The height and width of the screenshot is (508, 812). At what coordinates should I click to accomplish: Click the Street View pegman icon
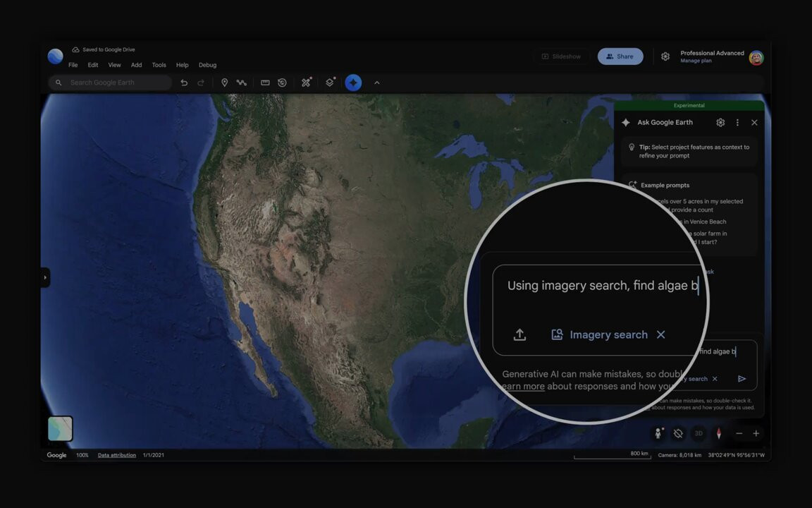[658, 433]
